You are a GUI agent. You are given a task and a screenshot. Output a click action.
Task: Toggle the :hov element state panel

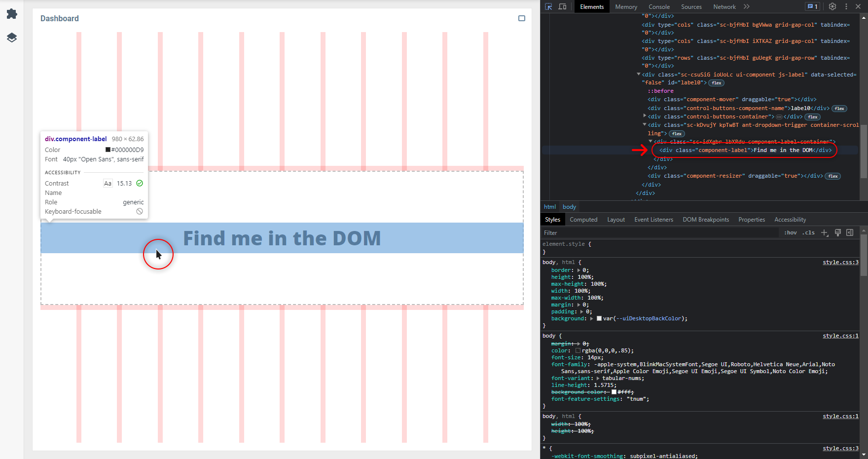(x=790, y=233)
